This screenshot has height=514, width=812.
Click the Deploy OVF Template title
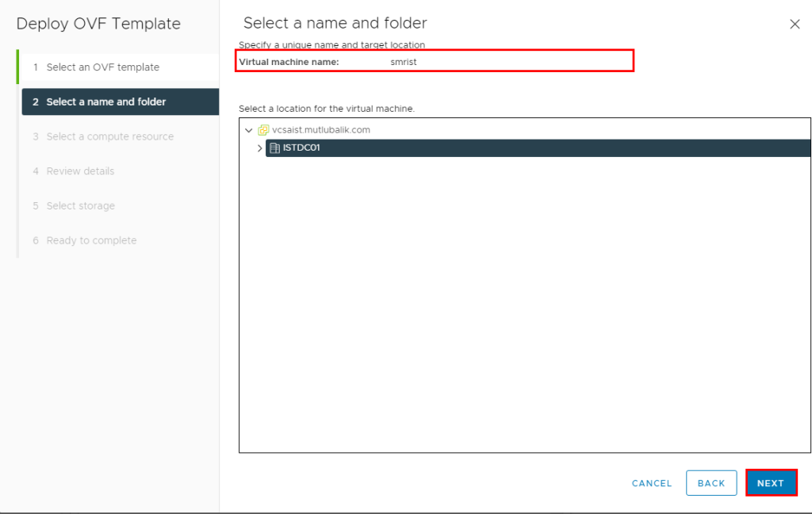tap(98, 24)
